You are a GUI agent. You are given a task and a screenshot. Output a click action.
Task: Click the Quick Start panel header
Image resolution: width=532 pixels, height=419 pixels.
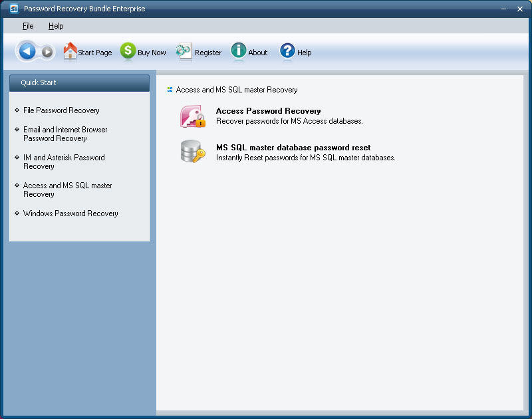tap(79, 83)
